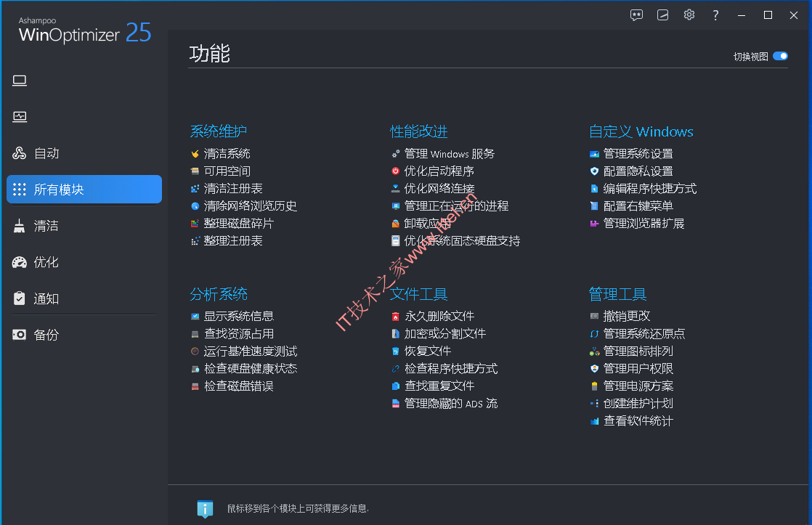
Task: Click the gauge icon beside 运行基准速度测试
Action: [195, 351]
